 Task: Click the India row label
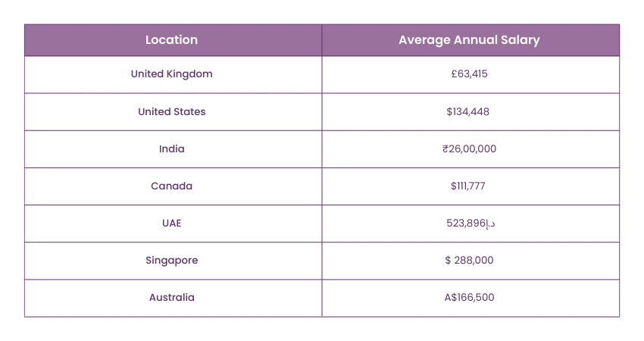click(x=172, y=149)
